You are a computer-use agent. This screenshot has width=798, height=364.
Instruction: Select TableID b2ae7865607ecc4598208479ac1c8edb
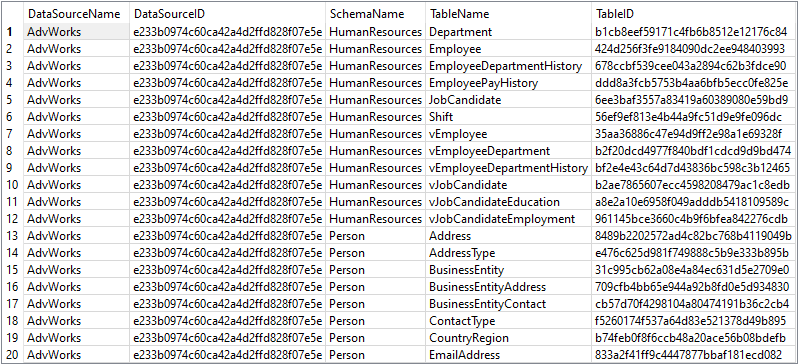pyautogui.click(x=693, y=185)
